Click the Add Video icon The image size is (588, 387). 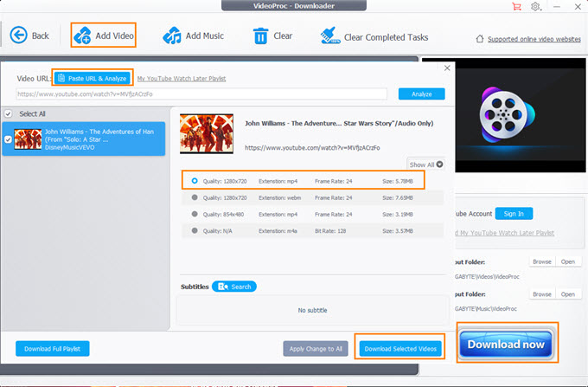tap(82, 35)
